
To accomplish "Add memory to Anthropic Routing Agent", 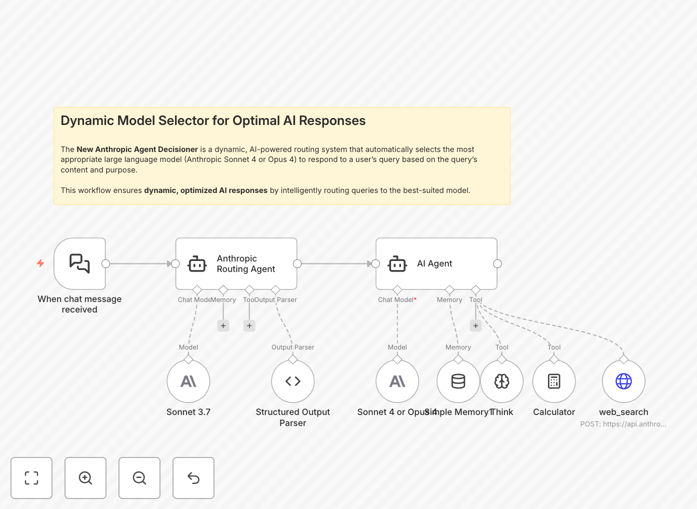I will (x=223, y=326).
